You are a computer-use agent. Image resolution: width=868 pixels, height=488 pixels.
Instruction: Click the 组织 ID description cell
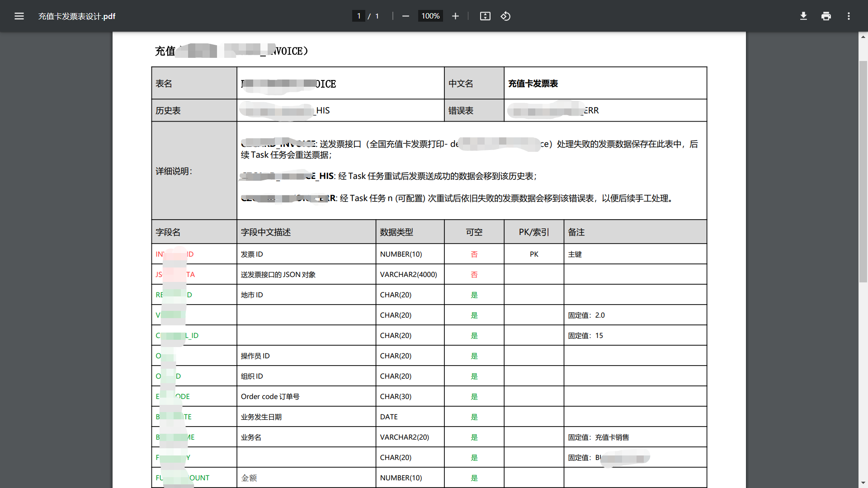pyautogui.click(x=307, y=376)
